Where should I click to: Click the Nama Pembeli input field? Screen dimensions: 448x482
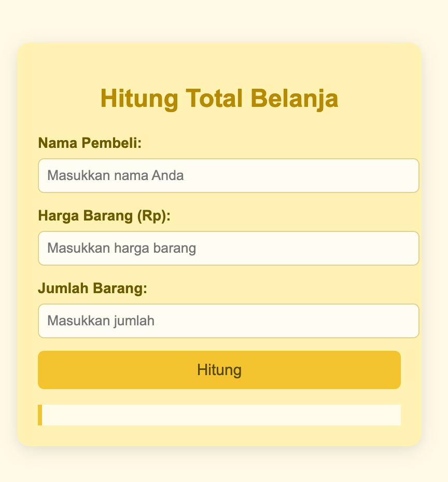(x=228, y=175)
